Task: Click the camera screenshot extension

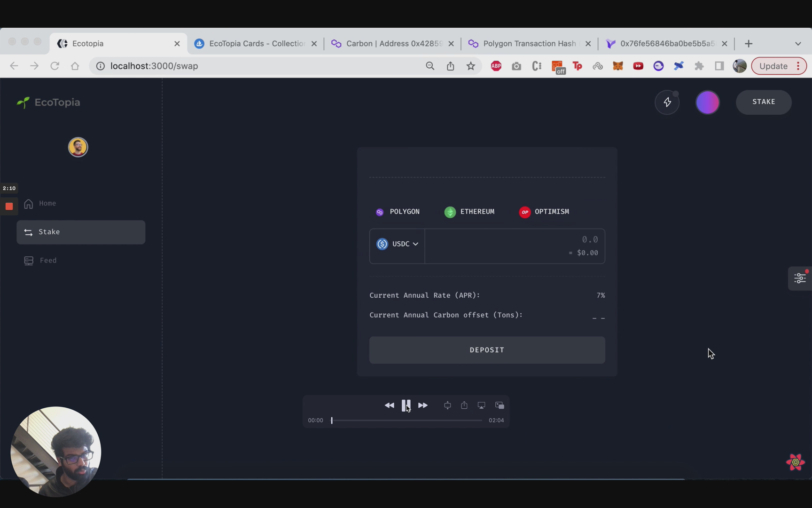Action: (x=516, y=66)
